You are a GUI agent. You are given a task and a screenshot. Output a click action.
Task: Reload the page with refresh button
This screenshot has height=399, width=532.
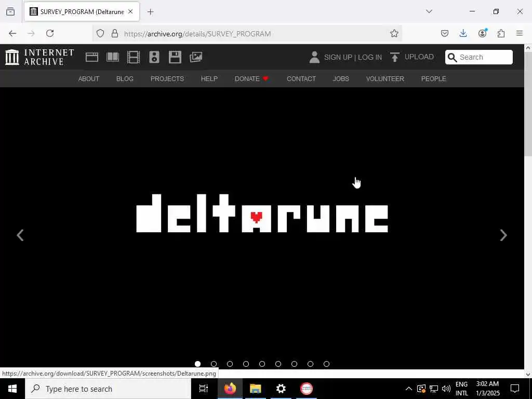pyautogui.click(x=50, y=33)
